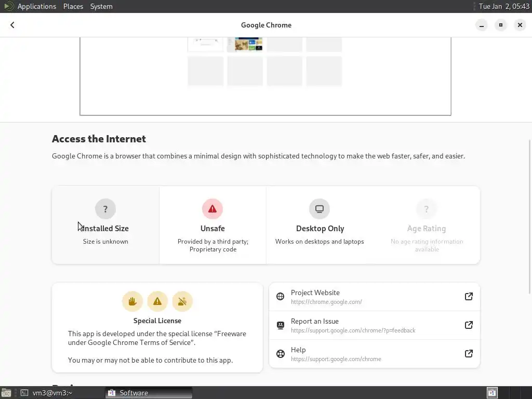Click the Installed Size question mark icon
Image resolution: width=532 pixels, height=399 pixels.
(x=105, y=209)
